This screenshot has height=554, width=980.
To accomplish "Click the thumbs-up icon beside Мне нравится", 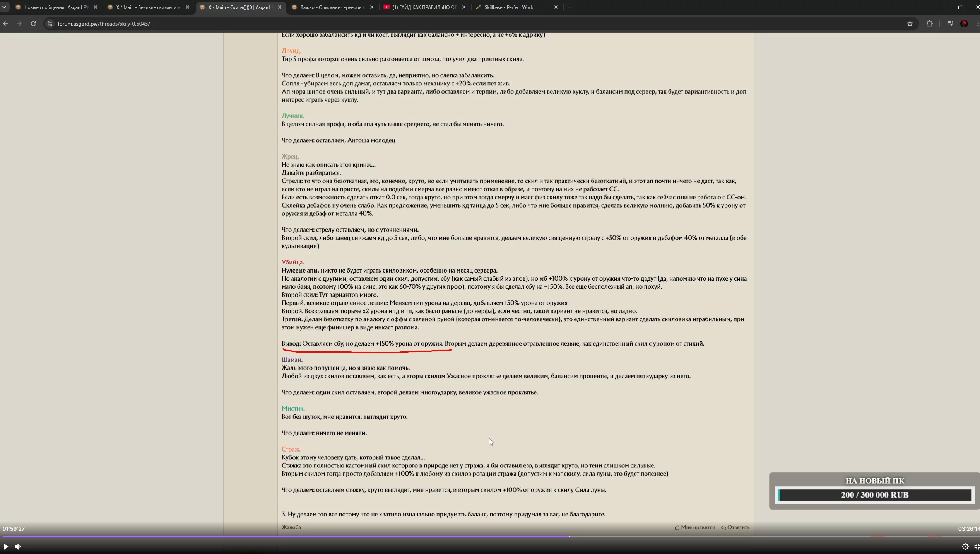I will coord(677,527).
